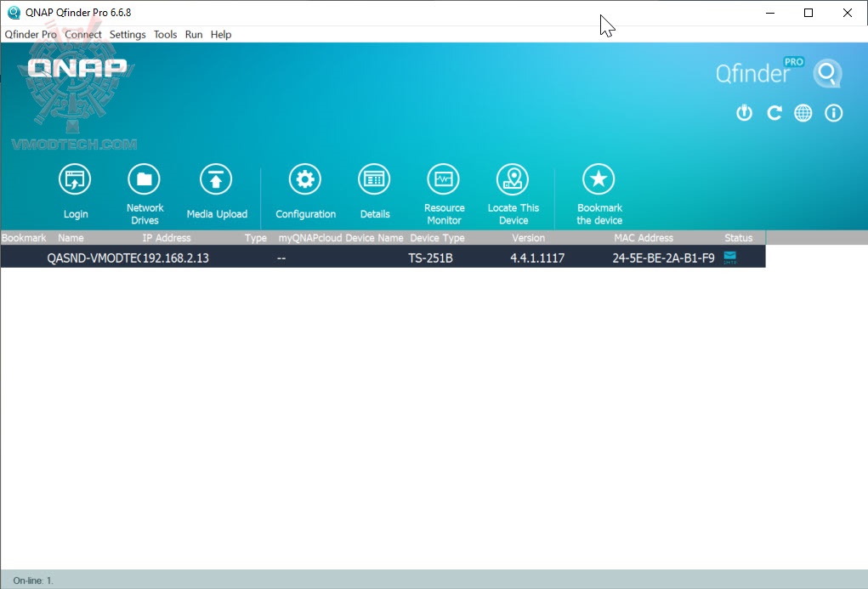Click Locate This Device icon
The height and width of the screenshot is (589, 868).
pyautogui.click(x=513, y=179)
